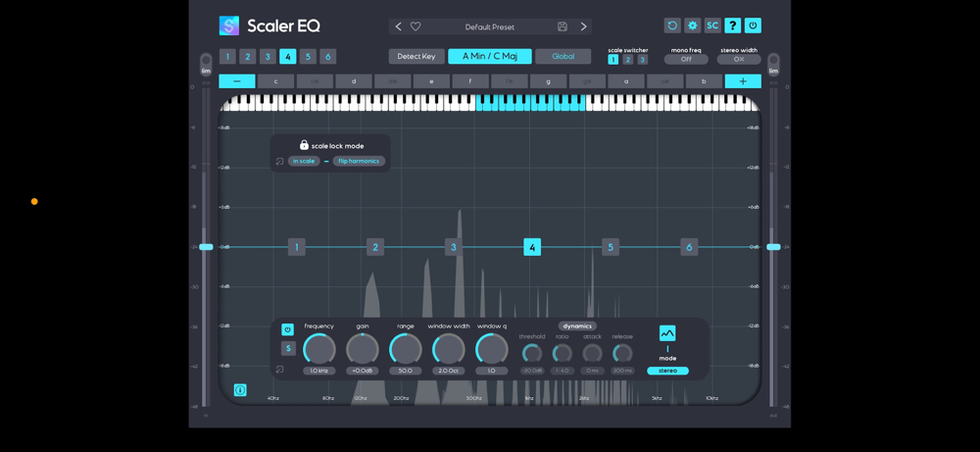Click the 2.0 Oct window width value
Image resolution: width=980 pixels, height=452 pixels.
coord(449,371)
